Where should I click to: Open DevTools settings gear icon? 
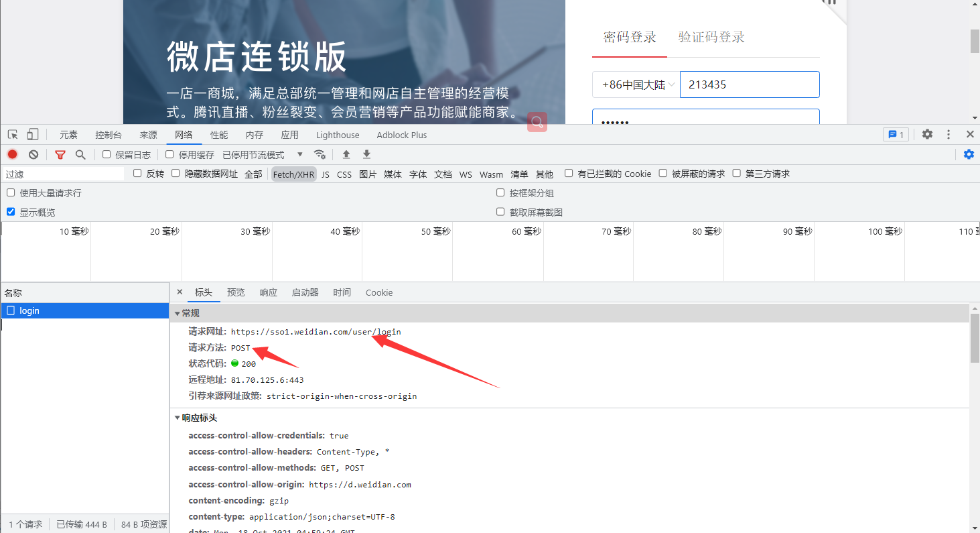click(x=927, y=134)
